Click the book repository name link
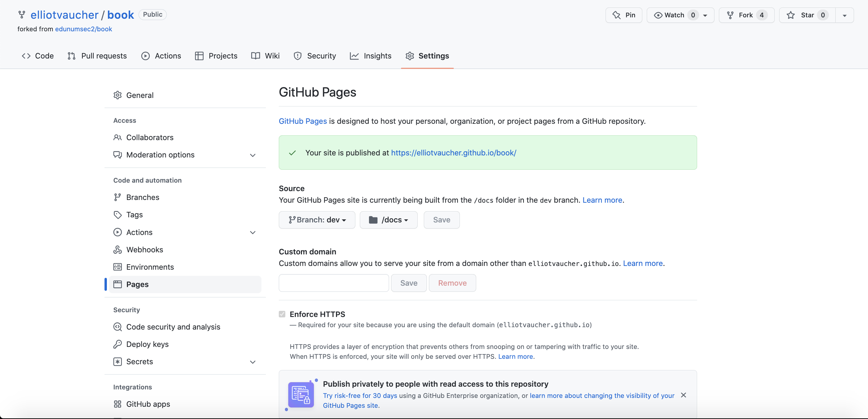Screen dimensions: 868x419 click(x=120, y=15)
